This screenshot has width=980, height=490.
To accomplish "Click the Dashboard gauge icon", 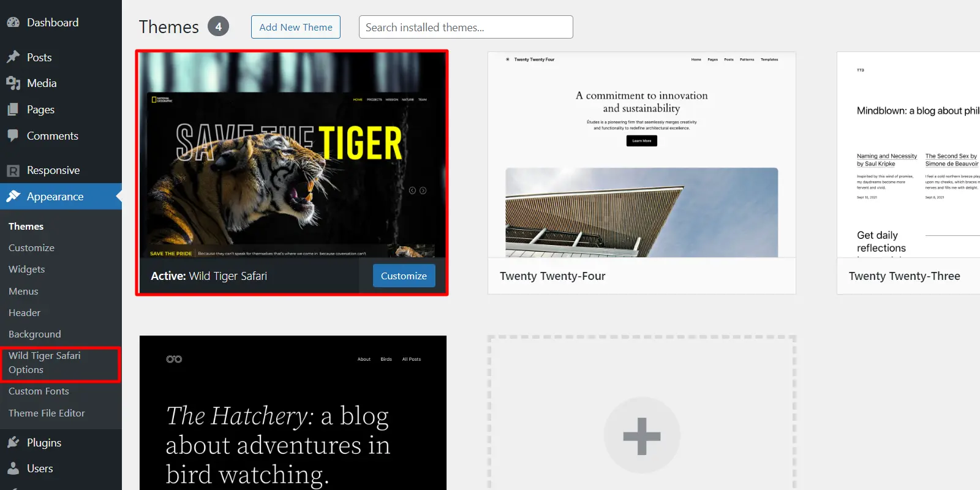I will click(13, 22).
